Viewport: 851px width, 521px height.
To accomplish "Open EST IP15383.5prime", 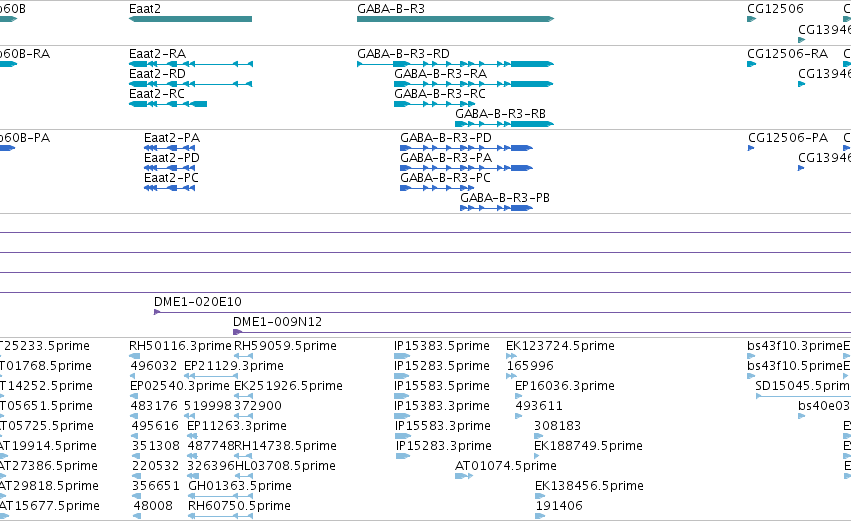I will (x=442, y=346).
